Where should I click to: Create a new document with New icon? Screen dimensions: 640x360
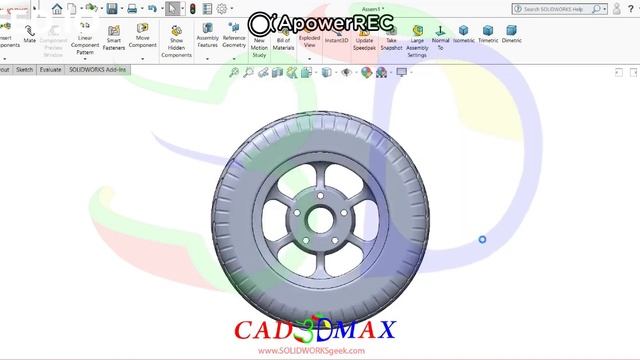click(x=71, y=9)
